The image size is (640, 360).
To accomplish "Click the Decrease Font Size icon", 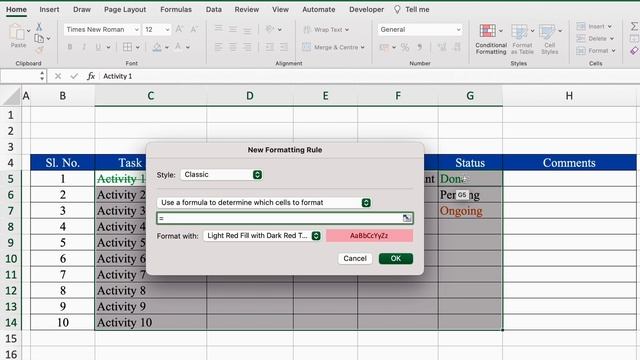I will pyautogui.click(x=194, y=29).
